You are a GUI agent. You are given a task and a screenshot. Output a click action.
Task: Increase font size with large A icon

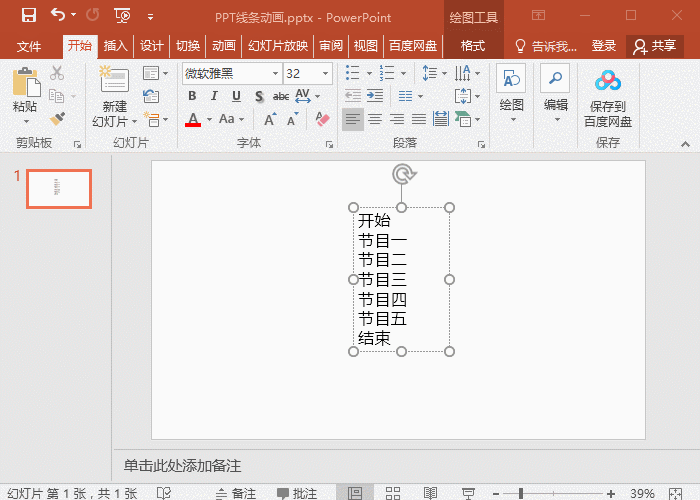[x=270, y=119]
